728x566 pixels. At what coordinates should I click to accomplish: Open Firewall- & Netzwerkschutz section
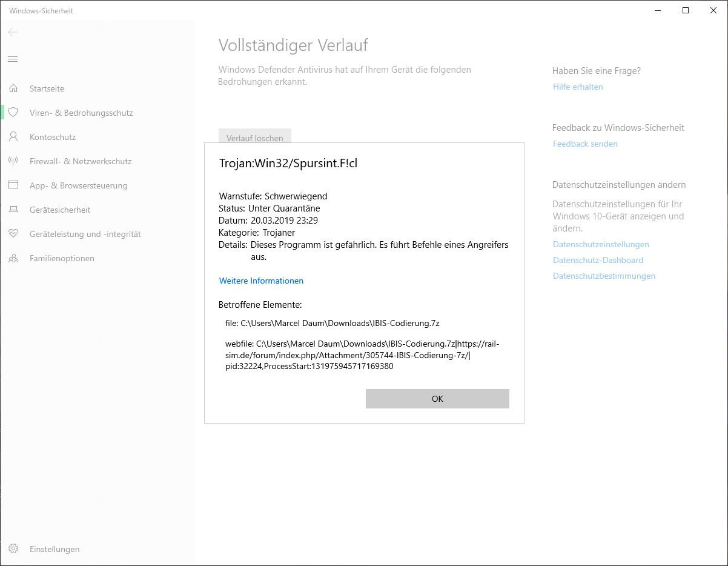81,161
